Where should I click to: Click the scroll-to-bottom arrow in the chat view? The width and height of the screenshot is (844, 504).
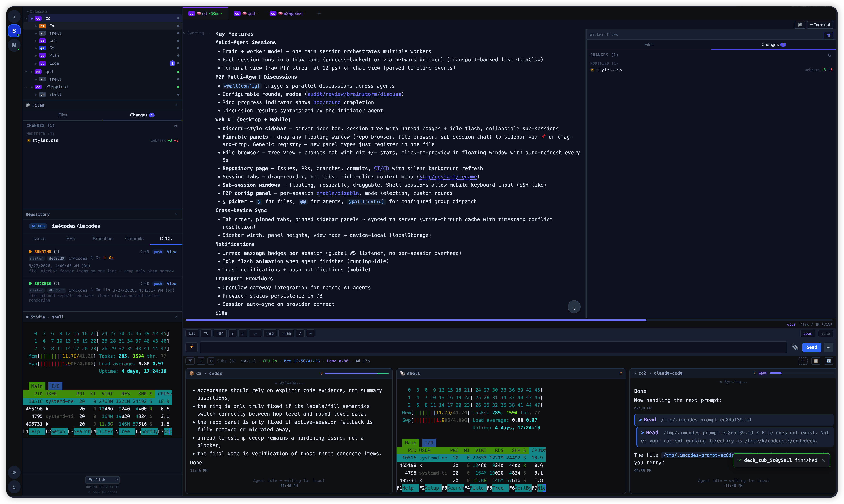click(x=574, y=307)
